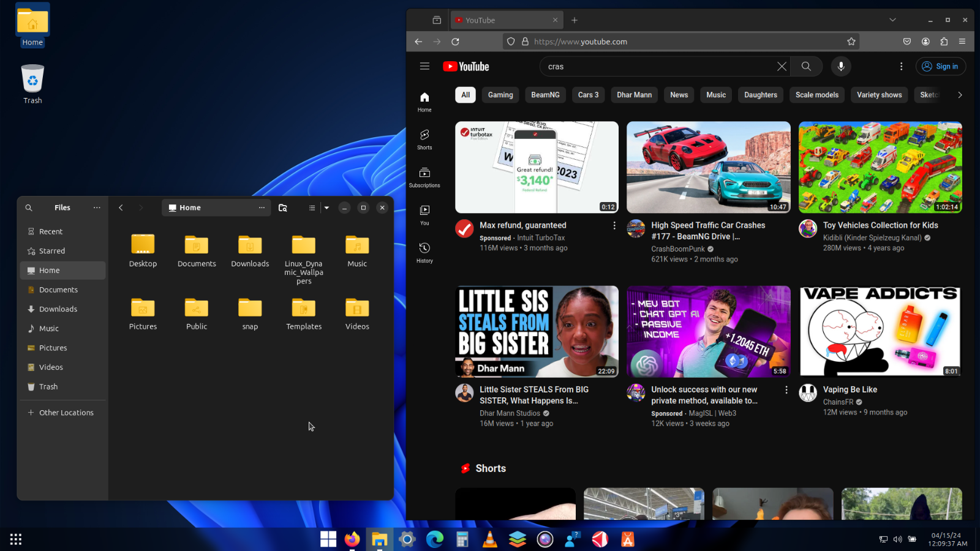Open Shorts in the YouTube sidebar
Viewport: 980px width, 551px height.
pos(424,139)
